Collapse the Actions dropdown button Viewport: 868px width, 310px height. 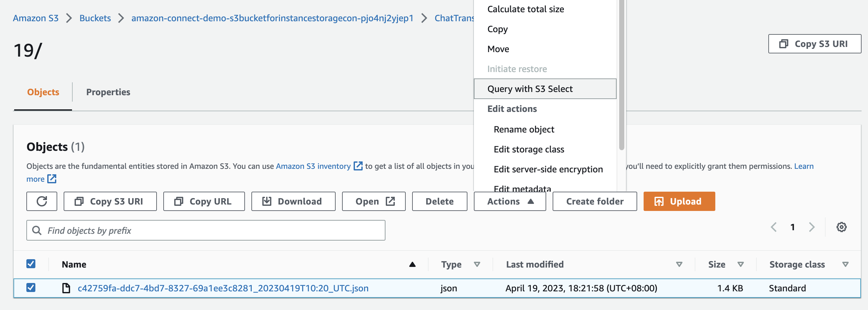tap(510, 201)
